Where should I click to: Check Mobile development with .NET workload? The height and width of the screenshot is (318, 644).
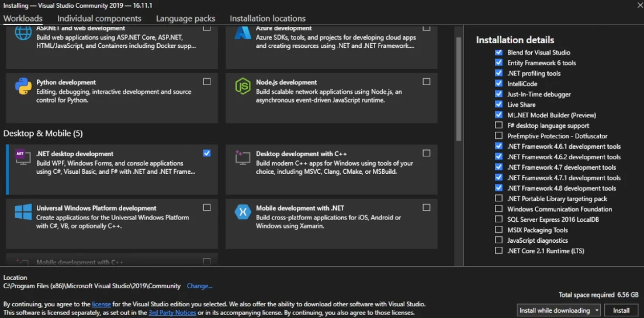427,207
